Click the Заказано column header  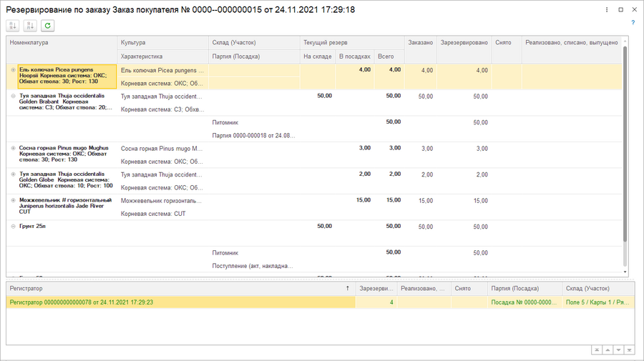tap(421, 43)
